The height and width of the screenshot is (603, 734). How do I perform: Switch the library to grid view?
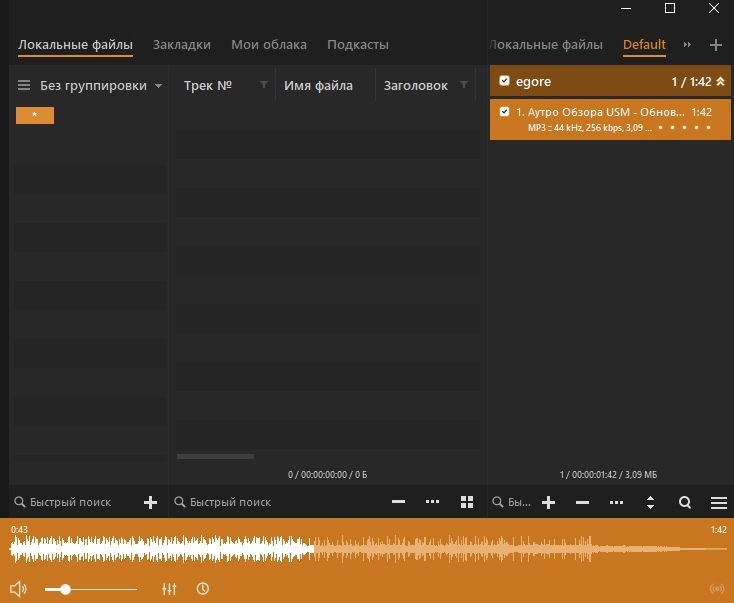(467, 502)
